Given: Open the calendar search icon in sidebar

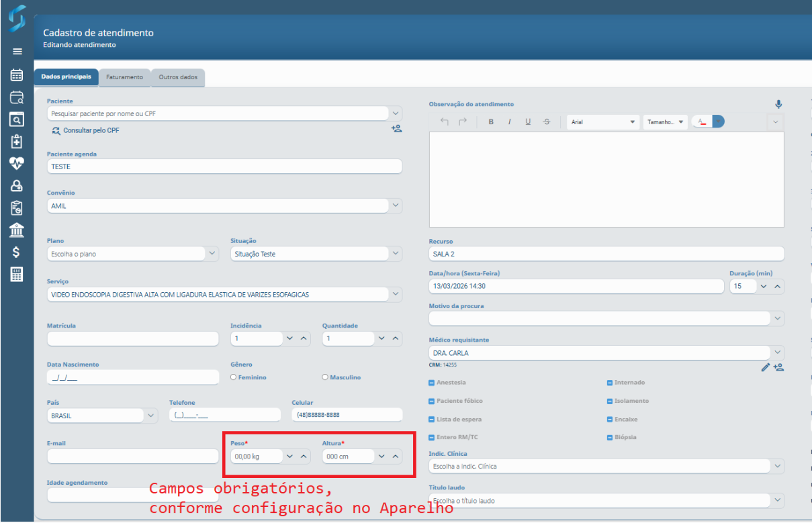Looking at the screenshot, I should 17,97.
